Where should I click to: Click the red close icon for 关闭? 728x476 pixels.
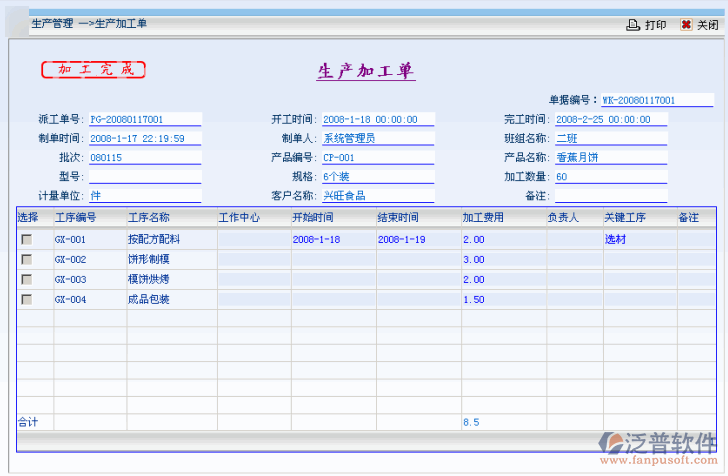686,25
